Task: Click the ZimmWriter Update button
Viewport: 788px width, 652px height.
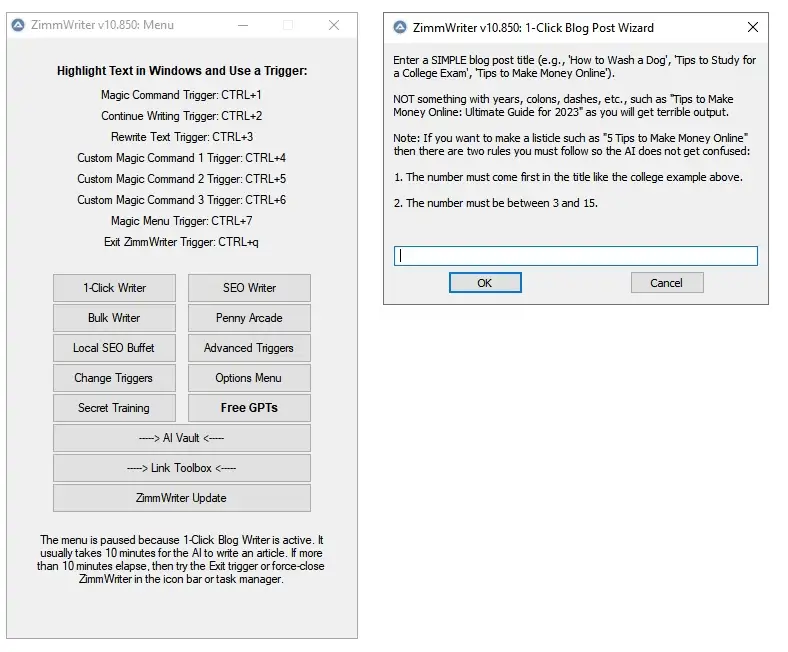Action: click(181, 498)
